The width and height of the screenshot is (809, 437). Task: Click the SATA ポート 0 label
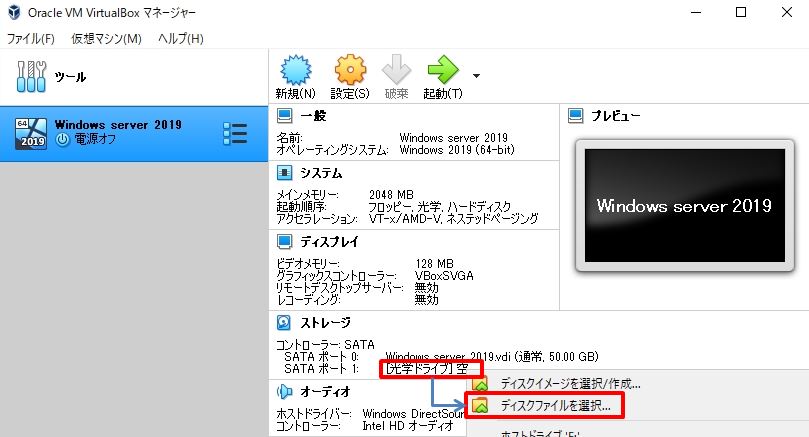(321, 357)
